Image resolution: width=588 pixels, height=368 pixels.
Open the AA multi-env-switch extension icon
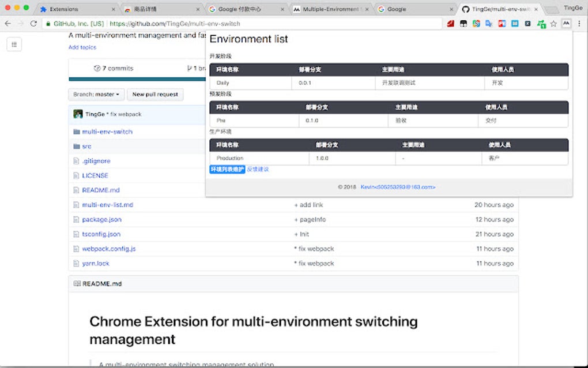tap(568, 24)
